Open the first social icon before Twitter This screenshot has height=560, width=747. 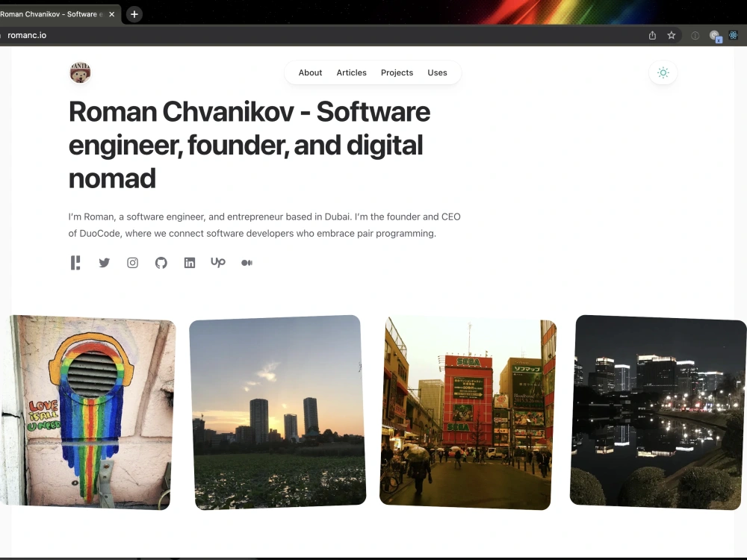point(75,263)
